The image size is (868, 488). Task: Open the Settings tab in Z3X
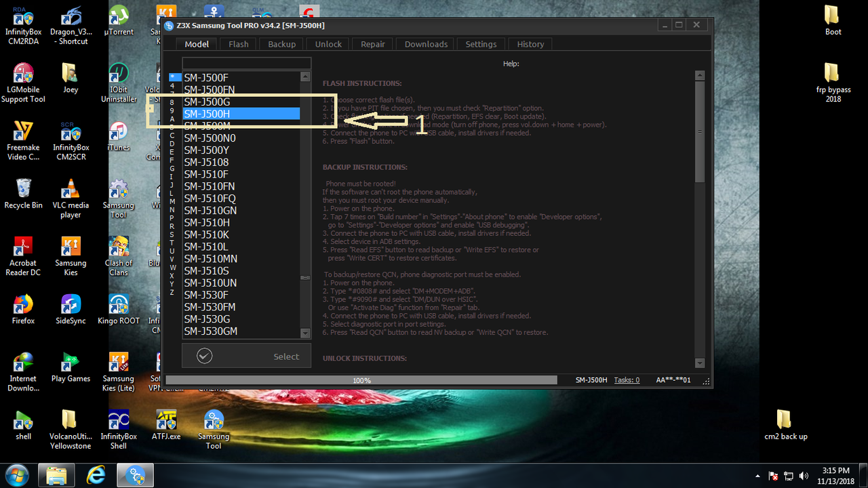(x=481, y=44)
